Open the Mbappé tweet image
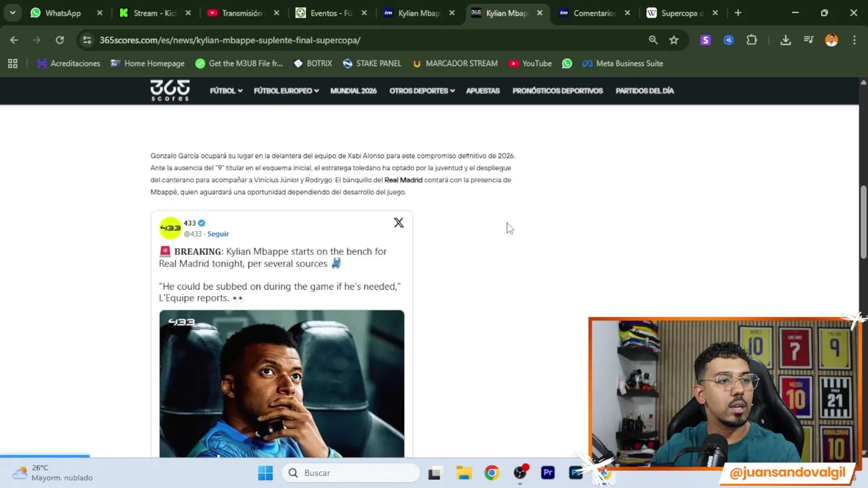Image resolution: width=868 pixels, height=488 pixels. (281, 384)
